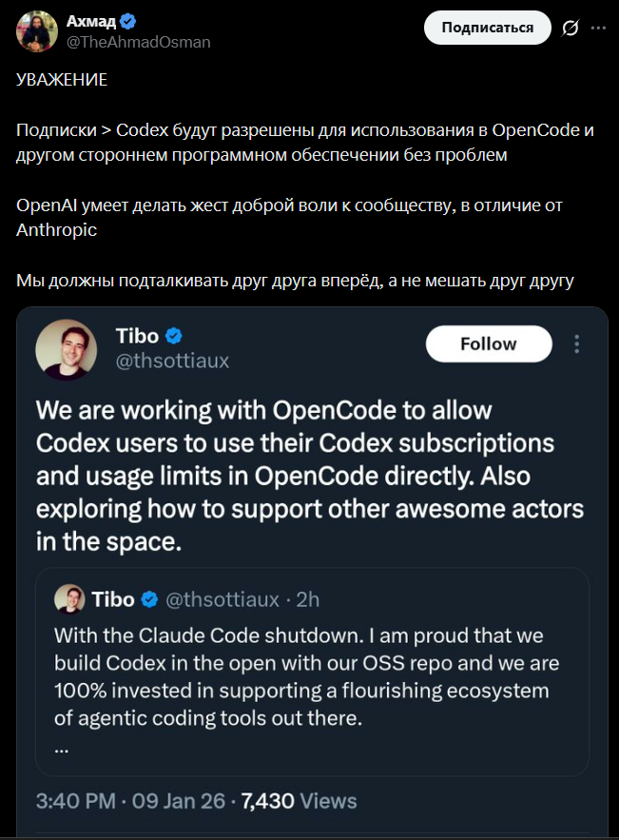The width and height of the screenshot is (619, 840).
Task: Click Tibo's large profile photo
Action: [x=67, y=348]
